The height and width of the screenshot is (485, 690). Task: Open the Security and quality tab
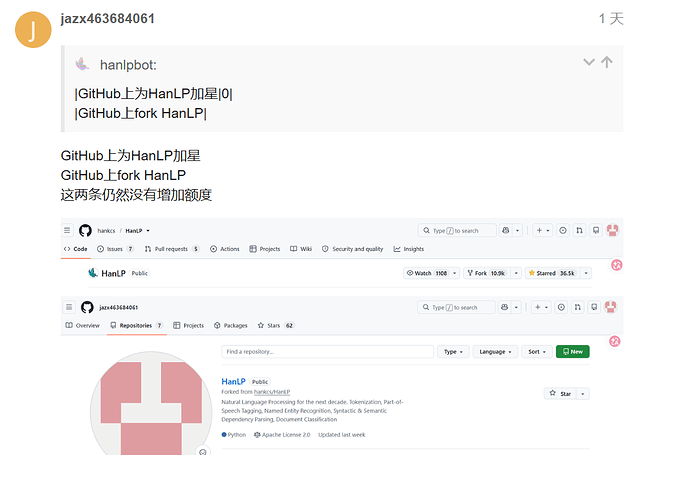tap(352, 249)
